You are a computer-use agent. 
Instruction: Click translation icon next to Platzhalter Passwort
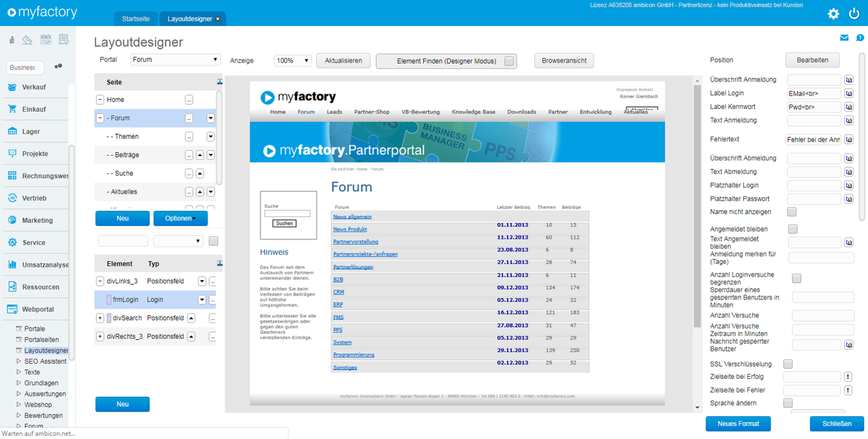[849, 199]
